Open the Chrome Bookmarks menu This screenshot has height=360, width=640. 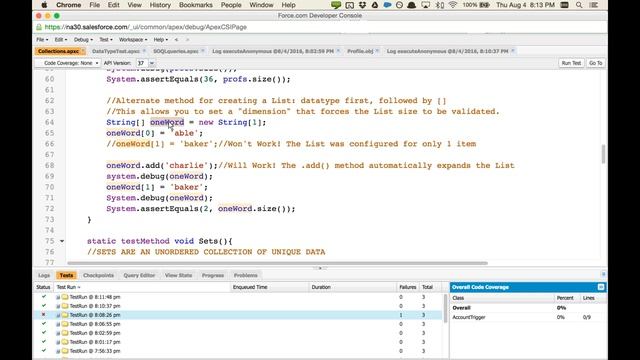coord(196,5)
